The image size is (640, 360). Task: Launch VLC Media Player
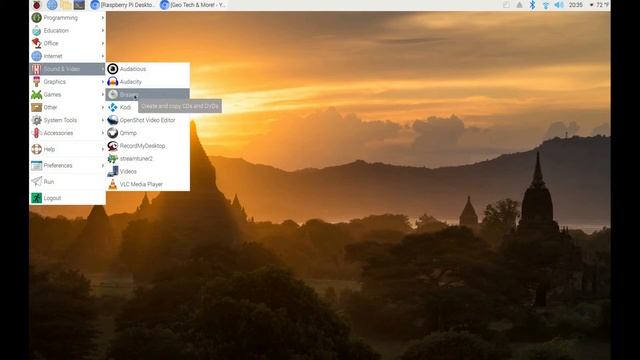coord(148,184)
